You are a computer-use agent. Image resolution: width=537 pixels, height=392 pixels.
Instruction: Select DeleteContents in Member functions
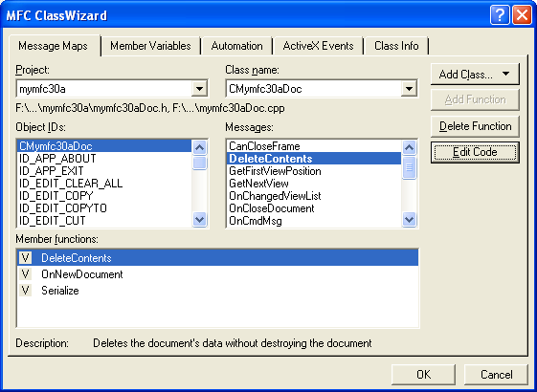coord(218,258)
